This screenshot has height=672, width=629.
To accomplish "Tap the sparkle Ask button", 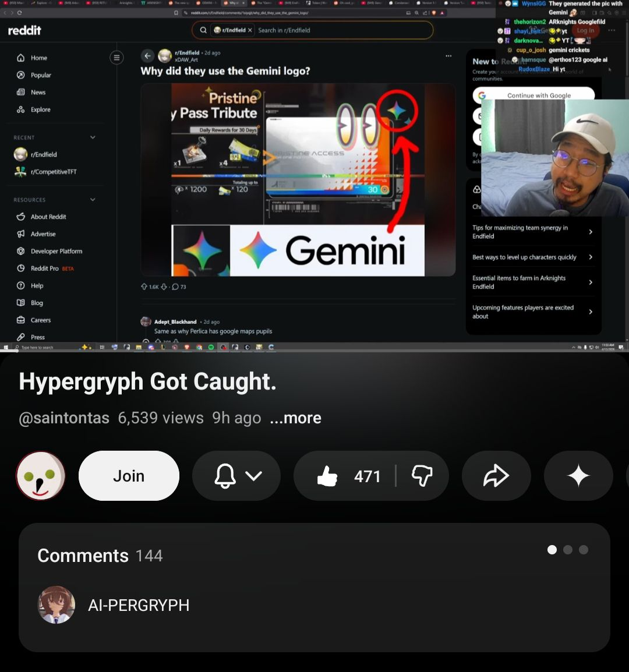I will click(x=578, y=476).
